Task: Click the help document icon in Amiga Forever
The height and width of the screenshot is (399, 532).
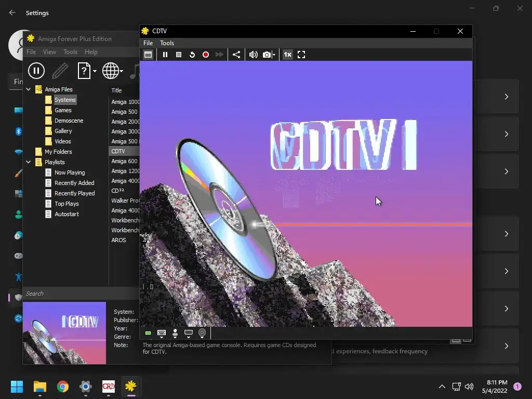Action: [84, 71]
